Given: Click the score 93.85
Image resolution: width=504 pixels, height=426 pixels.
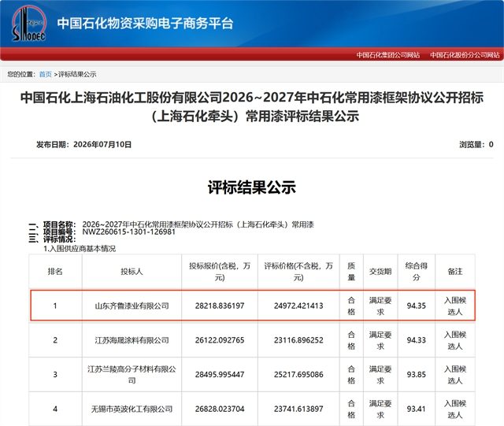Looking at the screenshot, I should pos(417,375).
